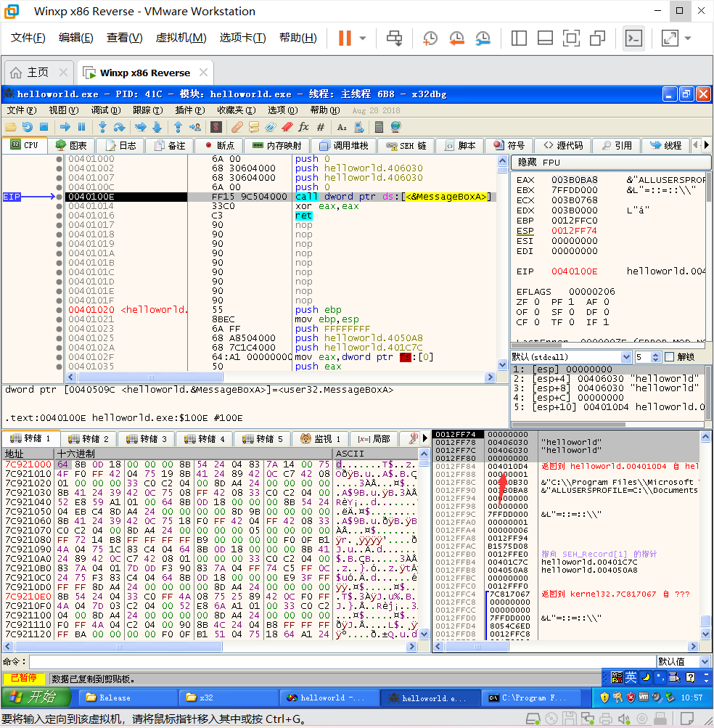The width and height of the screenshot is (714, 728).
Task: Click the trace over icon
Action: [x=157, y=127]
